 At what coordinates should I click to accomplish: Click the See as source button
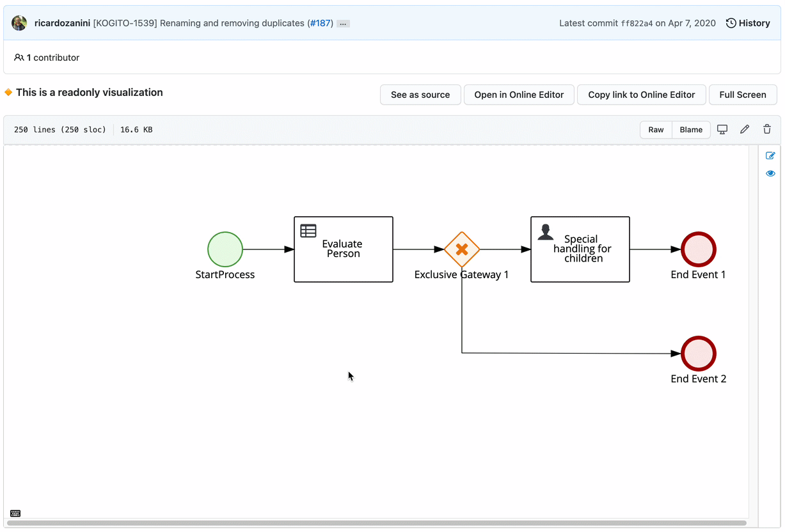coord(420,95)
